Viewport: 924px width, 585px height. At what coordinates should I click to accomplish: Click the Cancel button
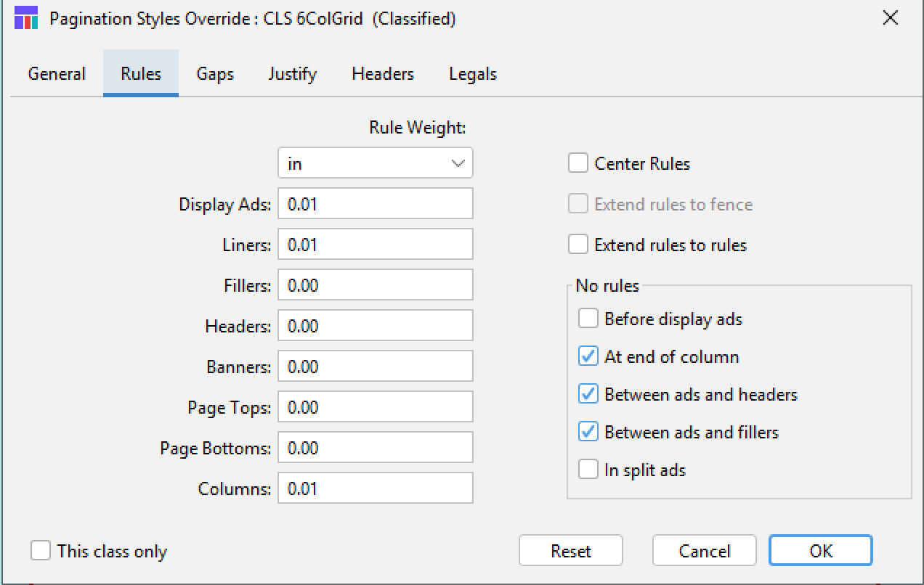(x=704, y=551)
